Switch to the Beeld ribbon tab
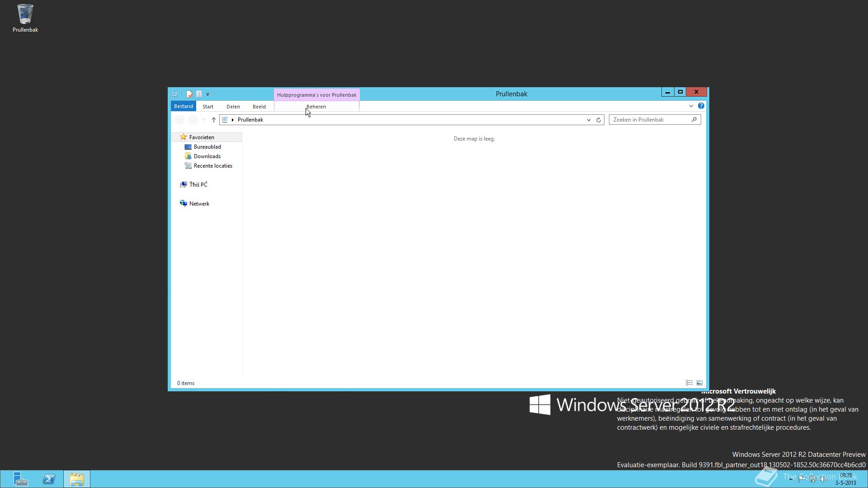This screenshot has width=868, height=488. tap(259, 107)
